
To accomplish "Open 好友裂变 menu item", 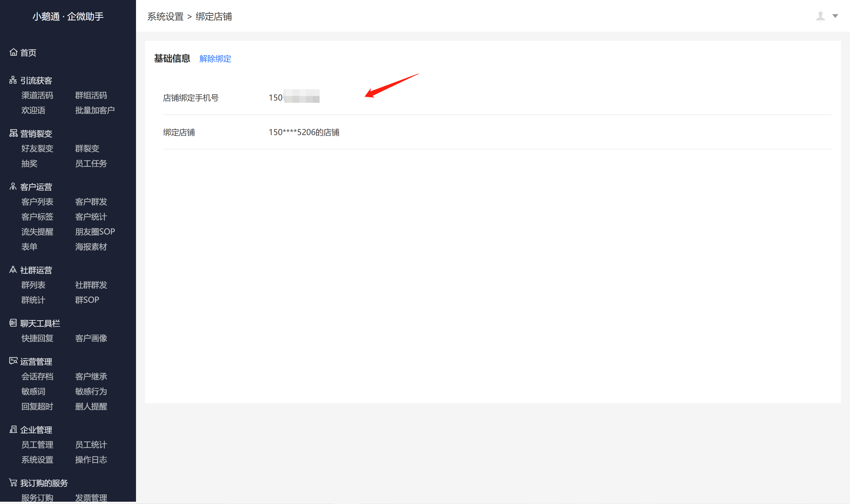I will tap(37, 149).
